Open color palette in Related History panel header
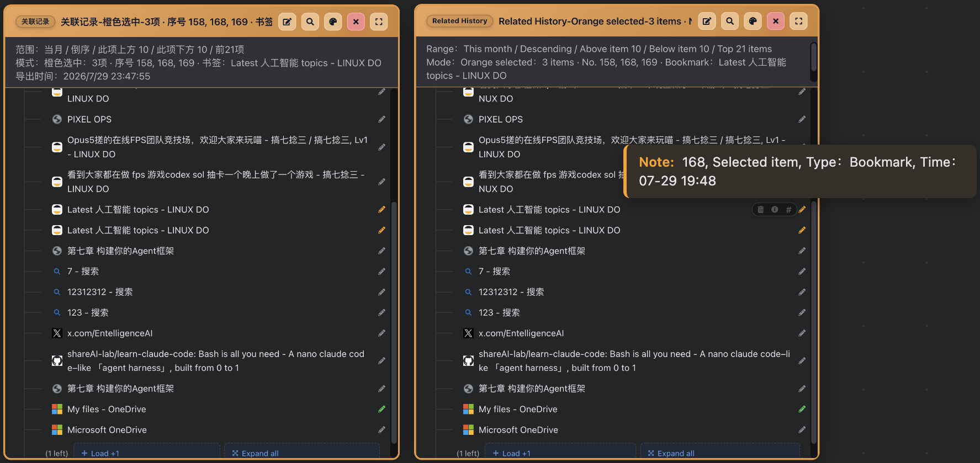Viewport: 980px width, 463px height. point(753,22)
